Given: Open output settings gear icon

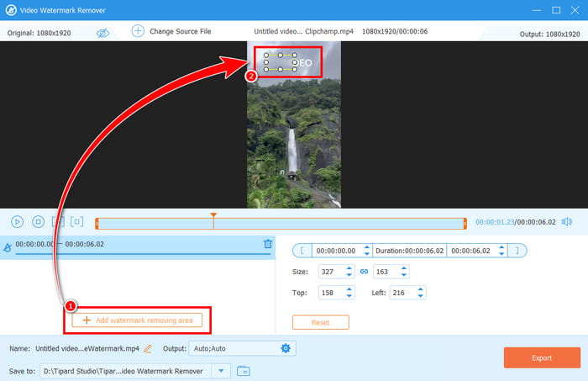Looking at the screenshot, I should coord(286,348).
